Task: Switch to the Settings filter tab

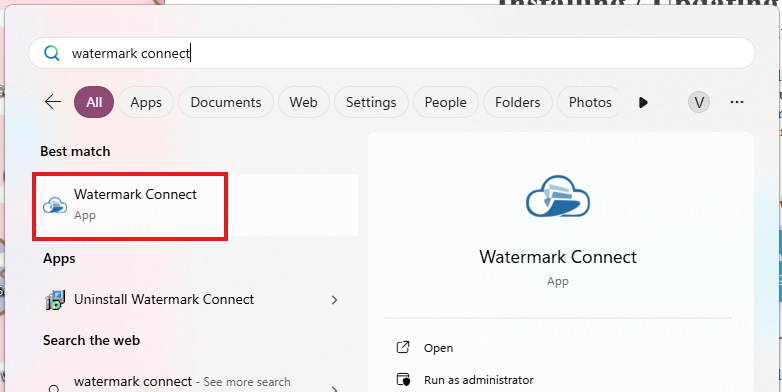Action: pos(371,102)
